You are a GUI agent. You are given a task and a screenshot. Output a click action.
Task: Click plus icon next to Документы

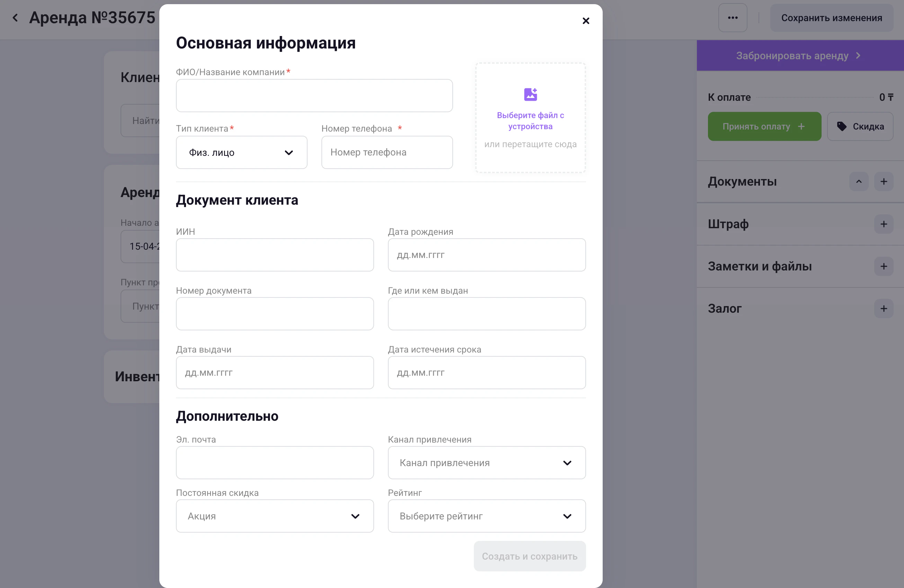click(884, 181)
